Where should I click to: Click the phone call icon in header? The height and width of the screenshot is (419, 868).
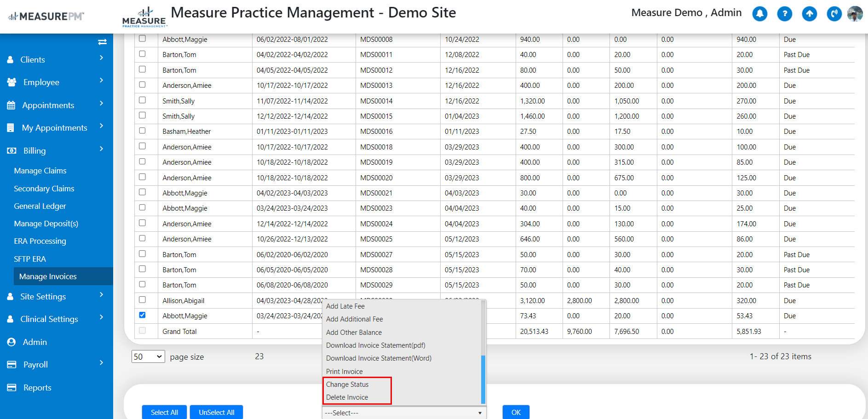click(x=834, y=14)
